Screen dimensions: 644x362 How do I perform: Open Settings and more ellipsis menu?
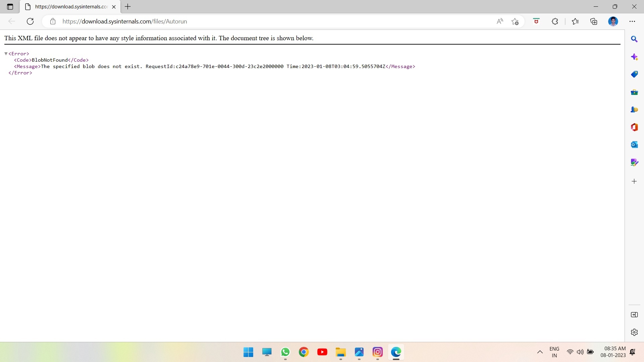(632, 21)
